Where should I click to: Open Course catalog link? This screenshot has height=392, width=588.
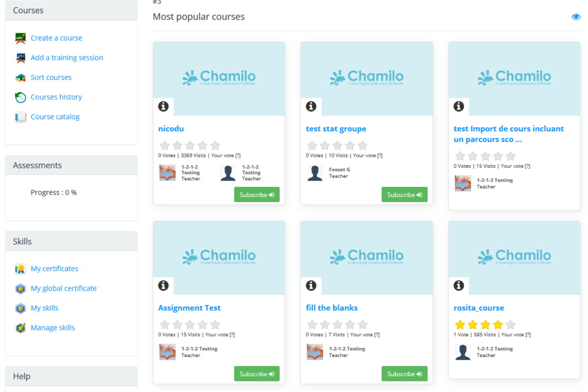[x=55, y=117]
